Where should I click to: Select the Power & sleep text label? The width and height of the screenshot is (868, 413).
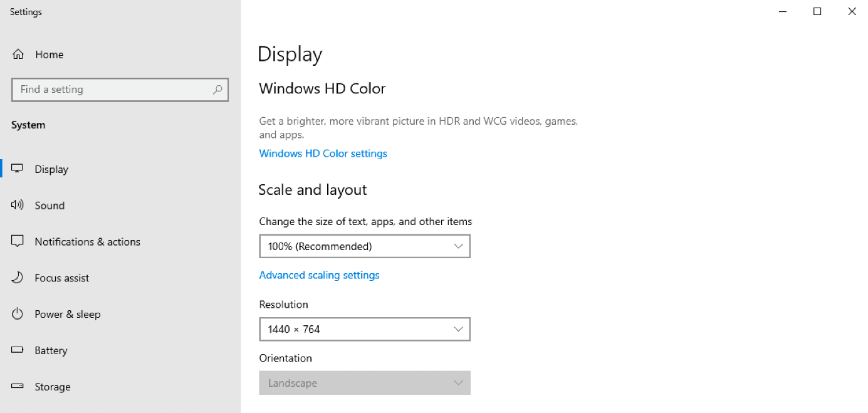pos(67,315)
